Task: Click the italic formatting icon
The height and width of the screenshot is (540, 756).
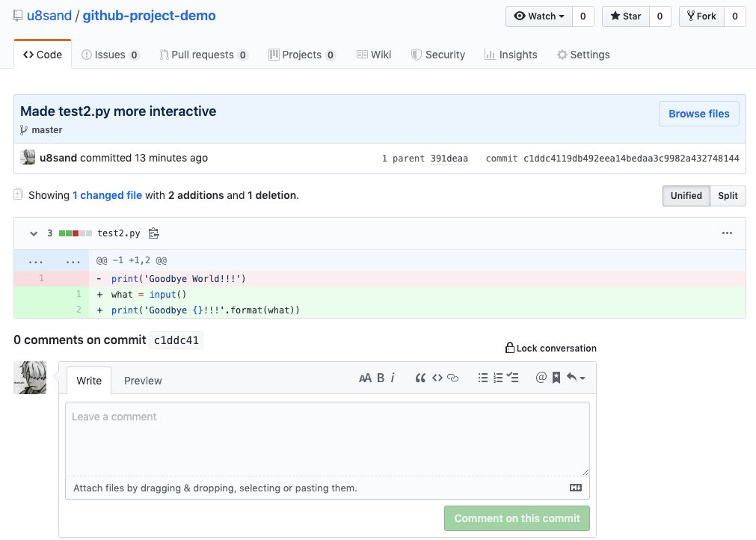Action: [x=393, y=378]
